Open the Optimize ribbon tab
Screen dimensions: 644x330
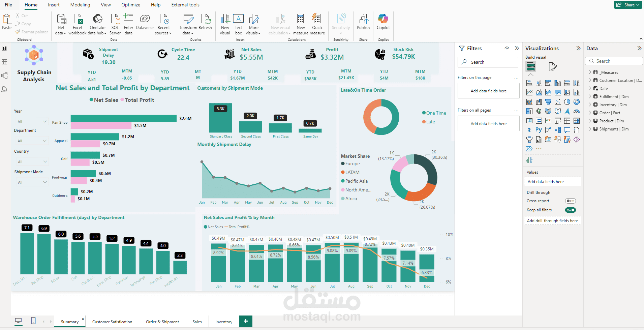pos(131,5)
